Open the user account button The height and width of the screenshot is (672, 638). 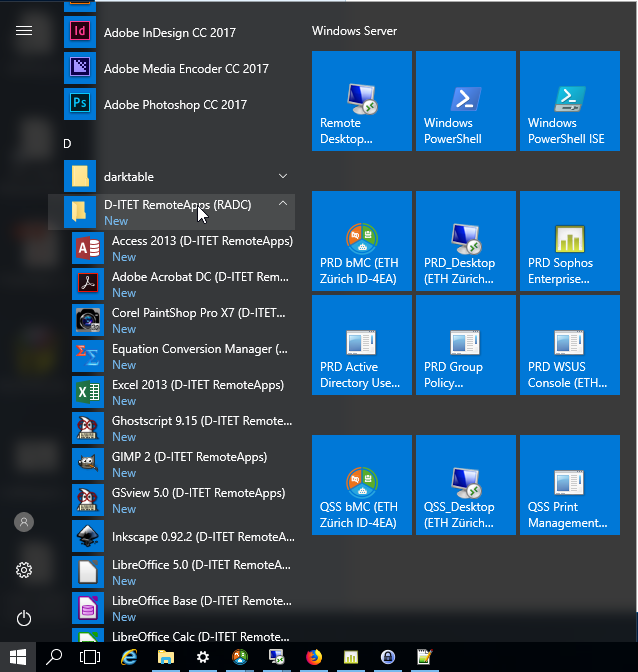24,522
